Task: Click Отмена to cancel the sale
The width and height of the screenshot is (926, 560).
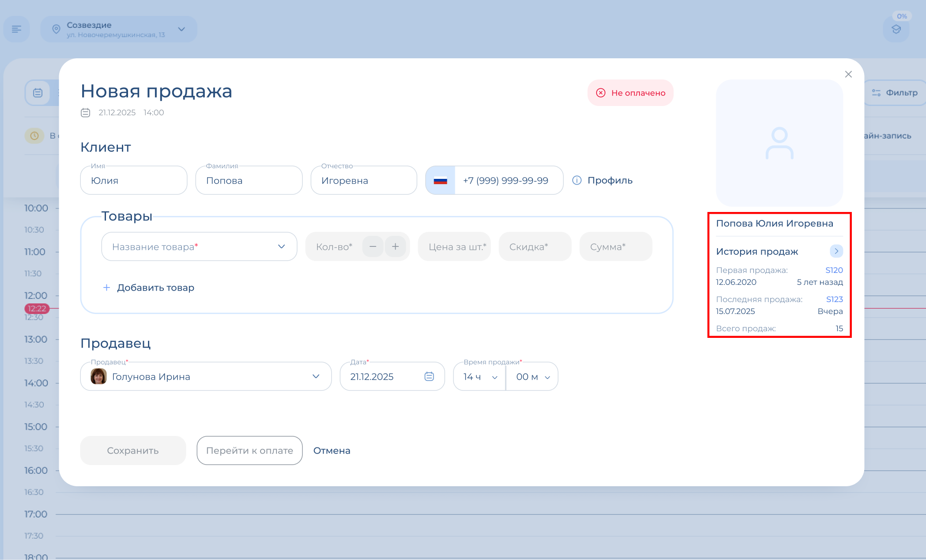Action: coord(332,450)
